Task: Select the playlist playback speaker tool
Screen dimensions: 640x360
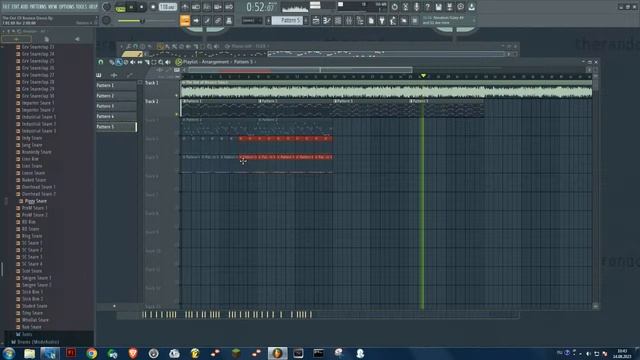Action: pos(168,62)
